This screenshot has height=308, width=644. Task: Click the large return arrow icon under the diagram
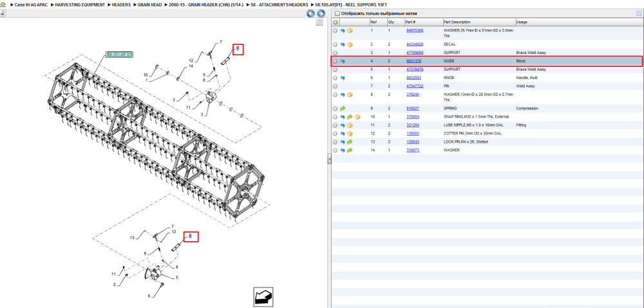click(263, 297)
